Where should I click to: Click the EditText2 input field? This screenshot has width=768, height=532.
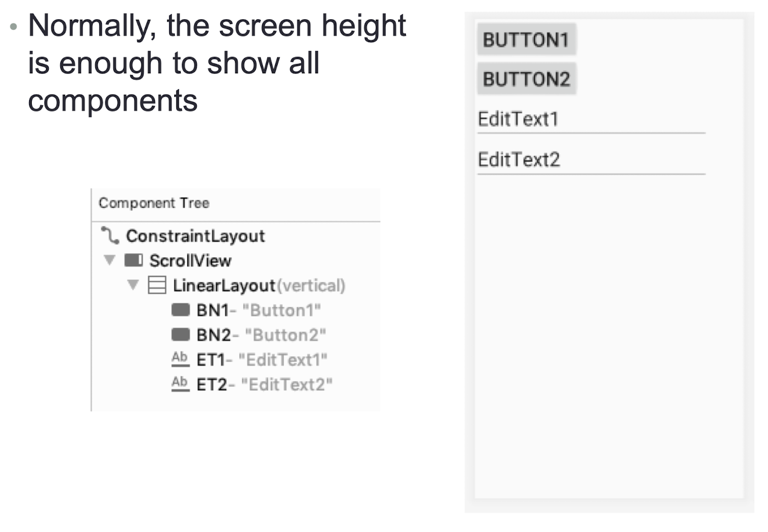591,160
